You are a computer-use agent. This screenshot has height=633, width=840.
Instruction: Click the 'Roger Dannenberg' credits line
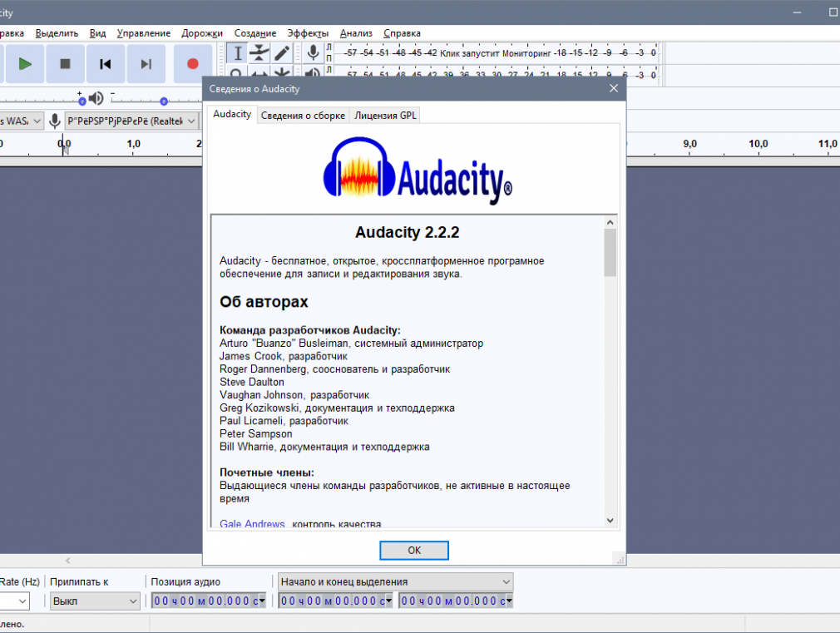(x=335, y=369)
